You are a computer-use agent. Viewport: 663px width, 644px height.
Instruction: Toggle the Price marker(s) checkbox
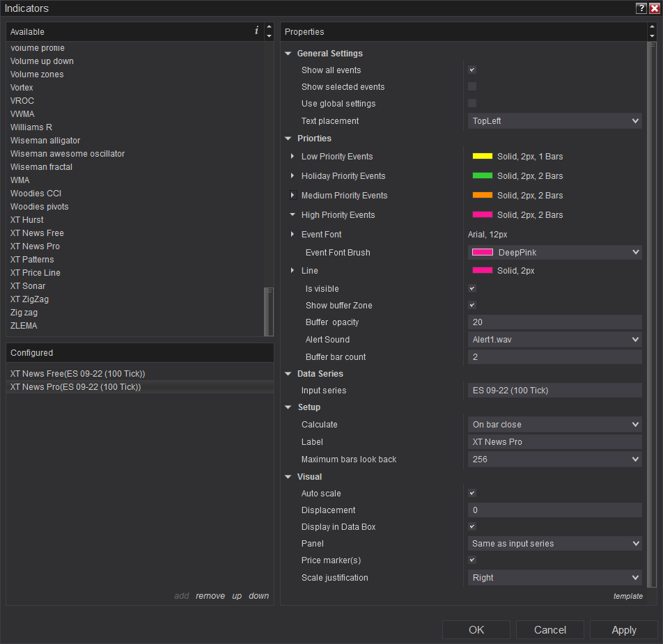point(472,560)
